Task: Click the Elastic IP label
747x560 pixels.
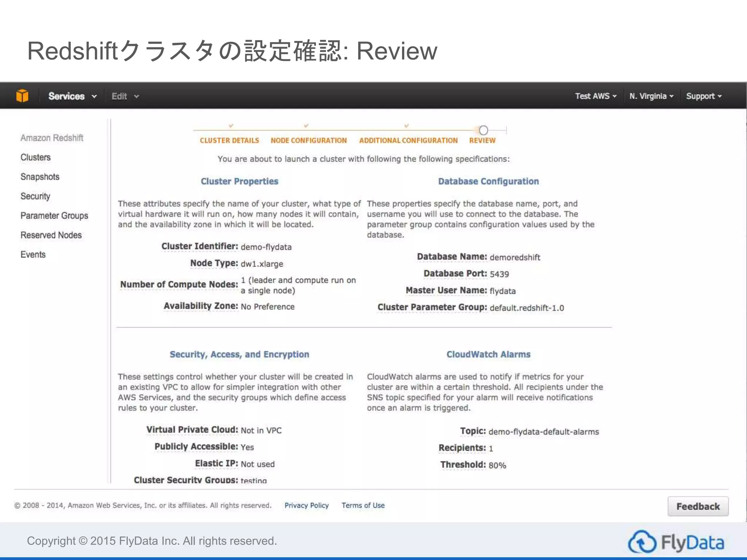Action: (217, 463)
